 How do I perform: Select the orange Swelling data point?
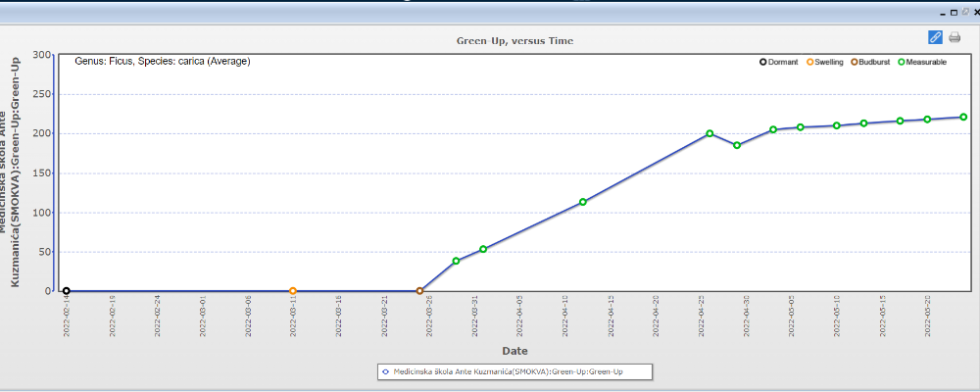point(293,291)
